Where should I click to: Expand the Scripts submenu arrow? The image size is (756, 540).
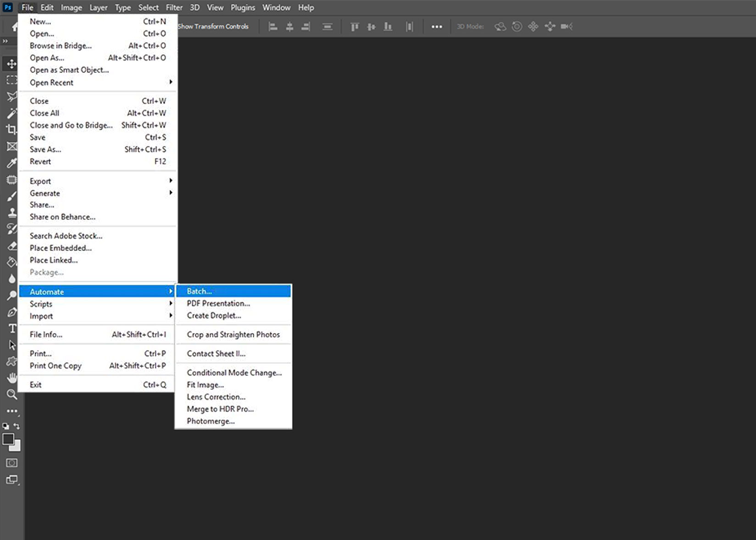coord(171,304)
